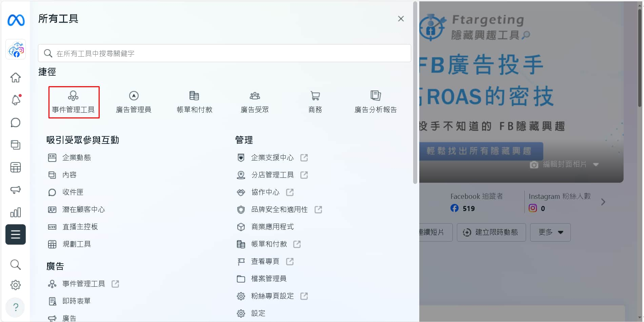The width and height of the screenshot is (644, 322).
Task: Open 企業支援中心 under 管理
Action: click(272, 158)
